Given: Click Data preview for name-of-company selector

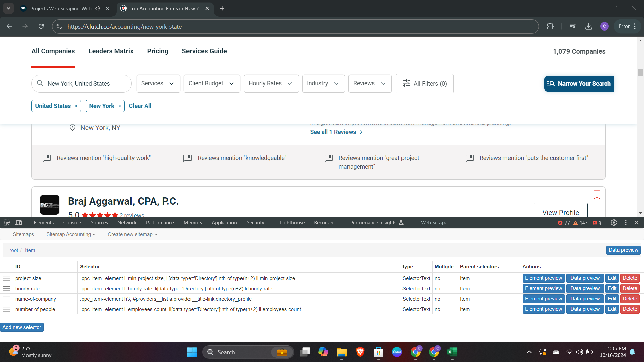Looking at the screenshot, I should [585, 299].
